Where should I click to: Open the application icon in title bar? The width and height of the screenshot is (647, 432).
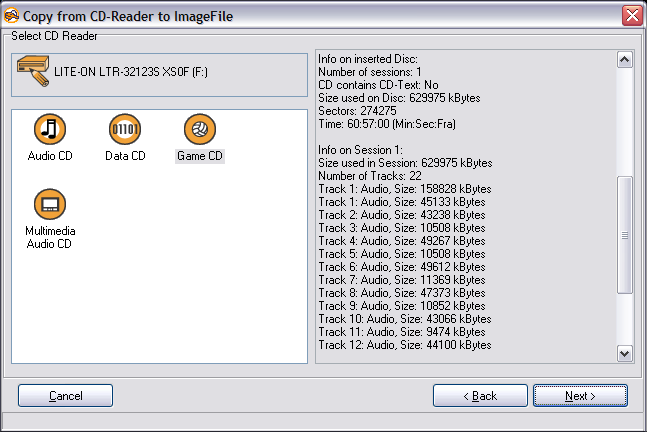coord(11,16)
